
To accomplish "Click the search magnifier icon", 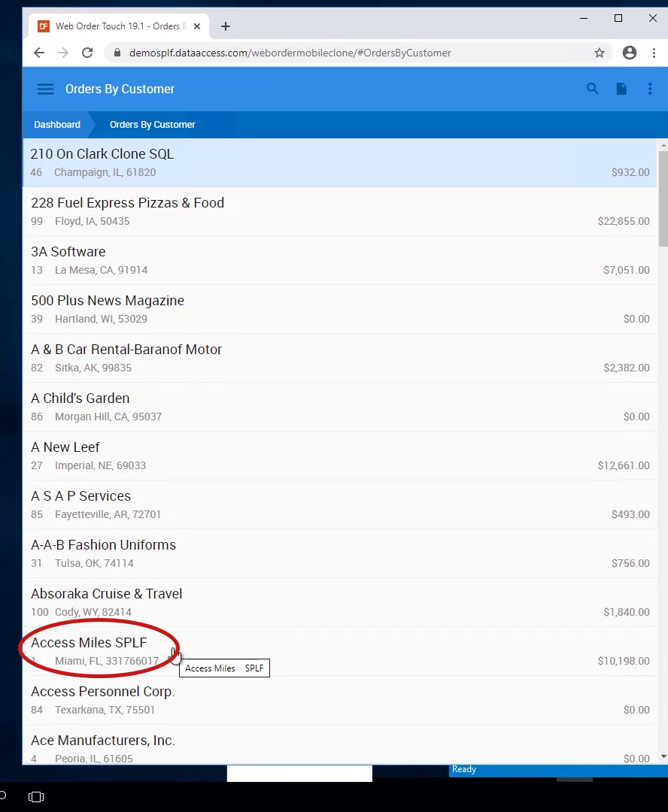I will click(x=593, y=89).
